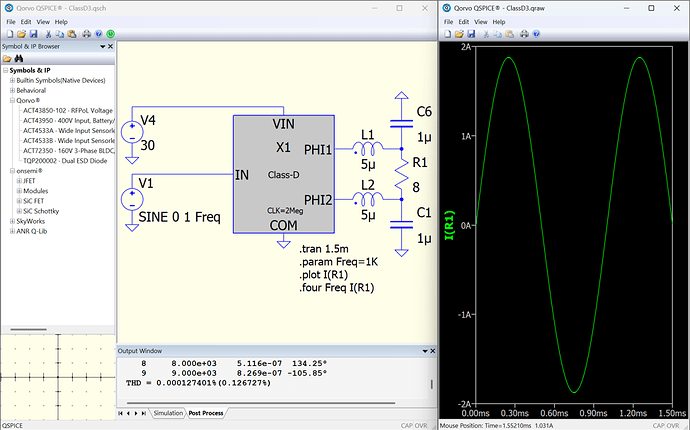Screen dimensions: 690x430
Task: Click the green Run simulation icon
Action: click(110, 34)
